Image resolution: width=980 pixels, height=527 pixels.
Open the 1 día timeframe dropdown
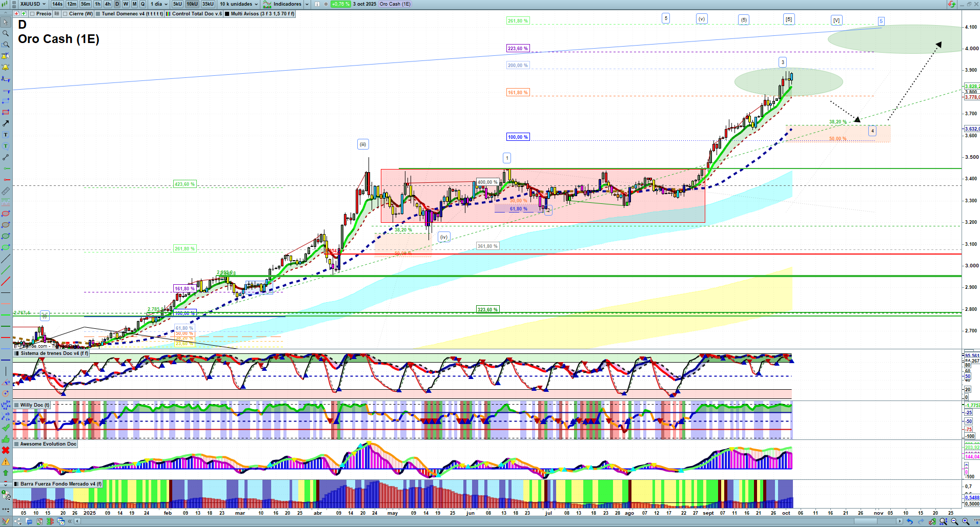(158, 4)
